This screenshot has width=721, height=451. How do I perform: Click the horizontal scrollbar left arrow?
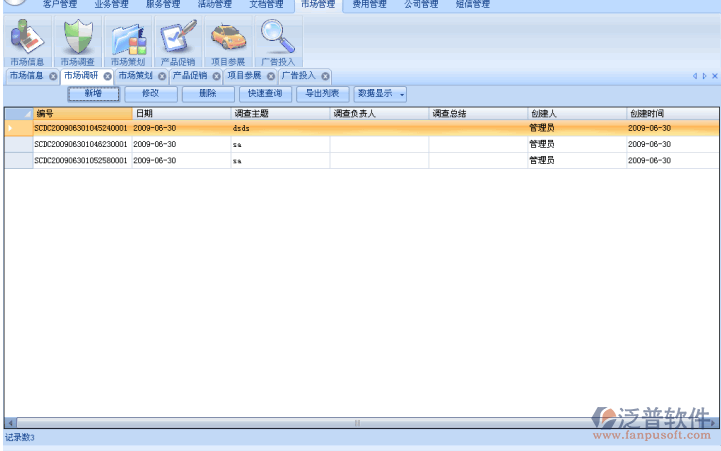(x=10, y=422)
